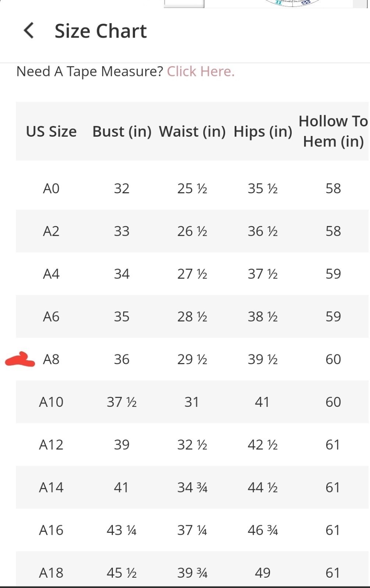Select the A0 size row label
The height and width of the screenshot is (588, 370).
click(51, 189)
